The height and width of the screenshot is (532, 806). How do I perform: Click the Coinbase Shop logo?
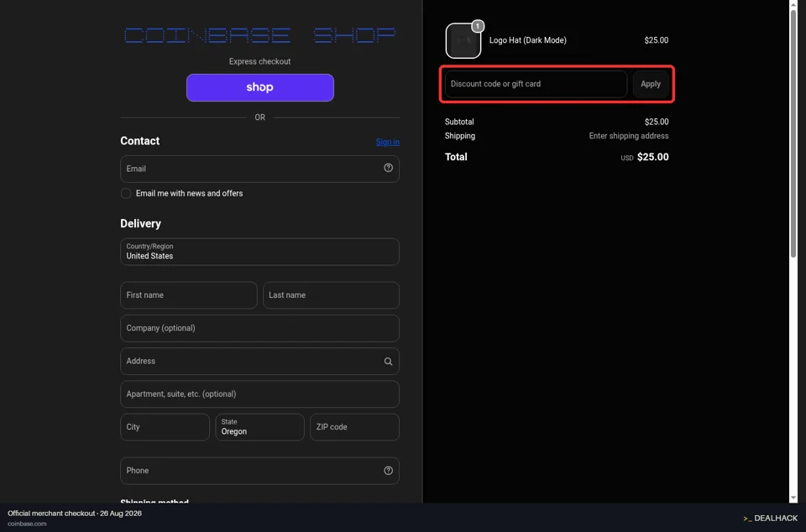pos(259,35)
